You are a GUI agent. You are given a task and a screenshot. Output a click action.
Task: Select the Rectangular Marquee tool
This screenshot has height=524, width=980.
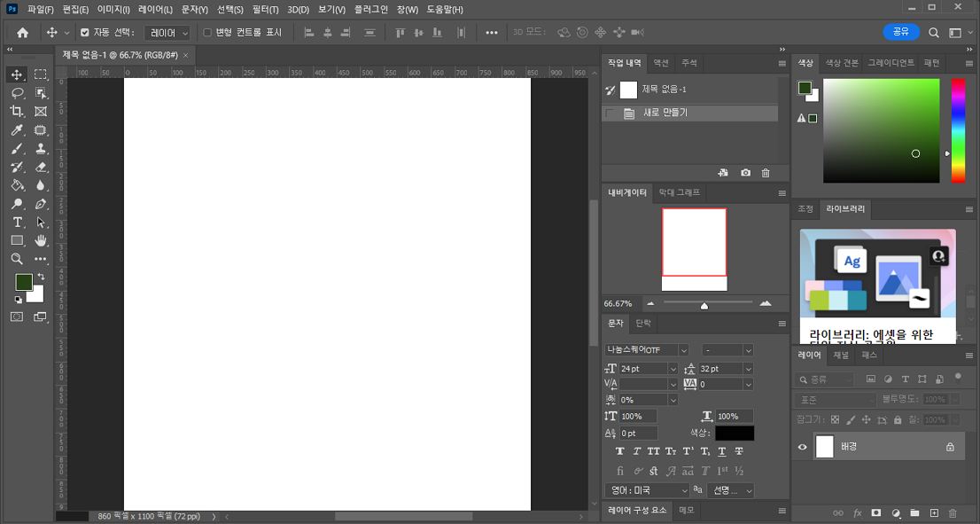[41, 74]
